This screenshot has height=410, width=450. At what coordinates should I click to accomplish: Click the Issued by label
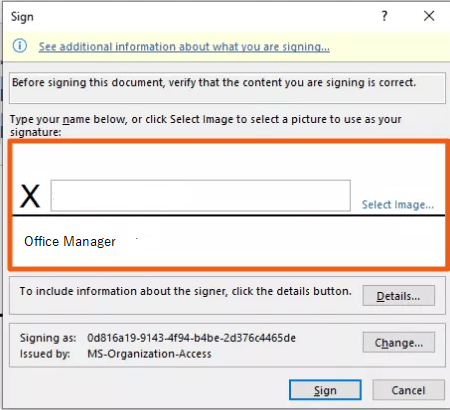coord(45,354)
